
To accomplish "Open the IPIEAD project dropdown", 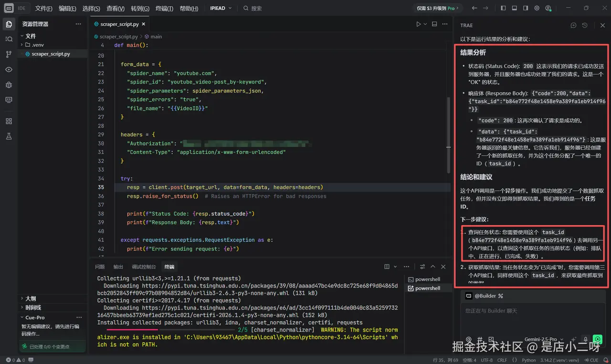I will tap(221, 8).
